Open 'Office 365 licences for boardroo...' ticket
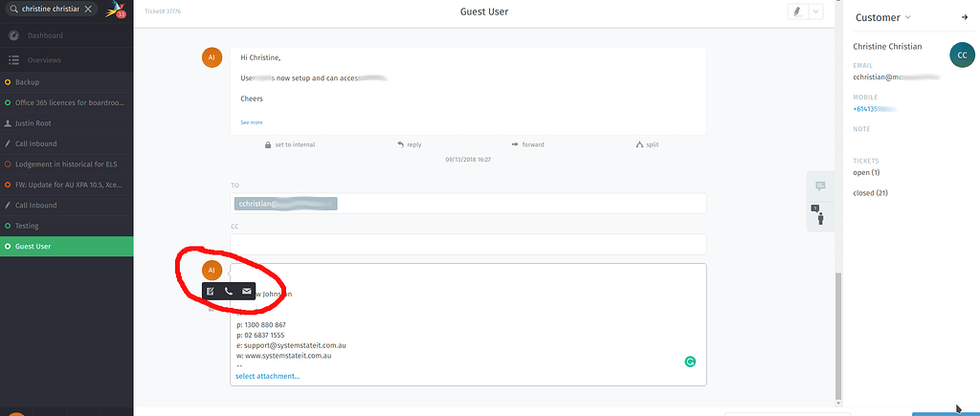The image size is (980, 416). tap(66, 102)
